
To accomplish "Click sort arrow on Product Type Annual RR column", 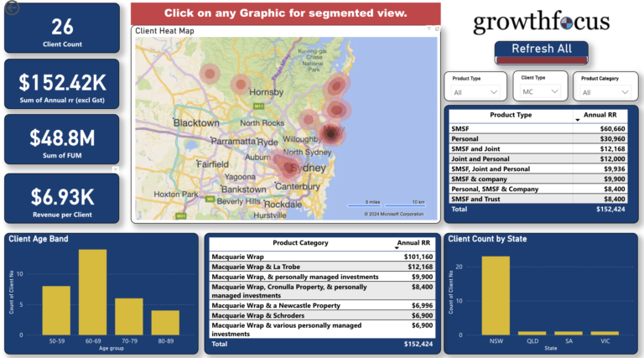I will 577,120.
